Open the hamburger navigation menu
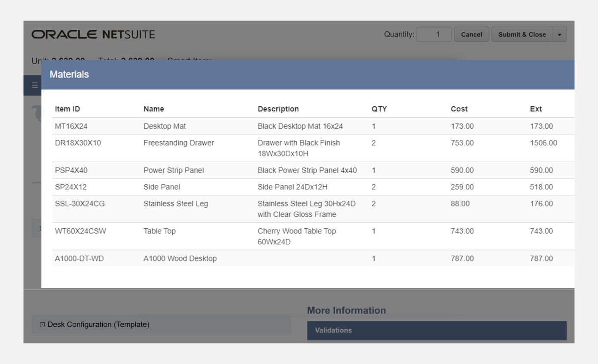The height and width of the screenshot is (364, 598). click(x=34, y=85)
